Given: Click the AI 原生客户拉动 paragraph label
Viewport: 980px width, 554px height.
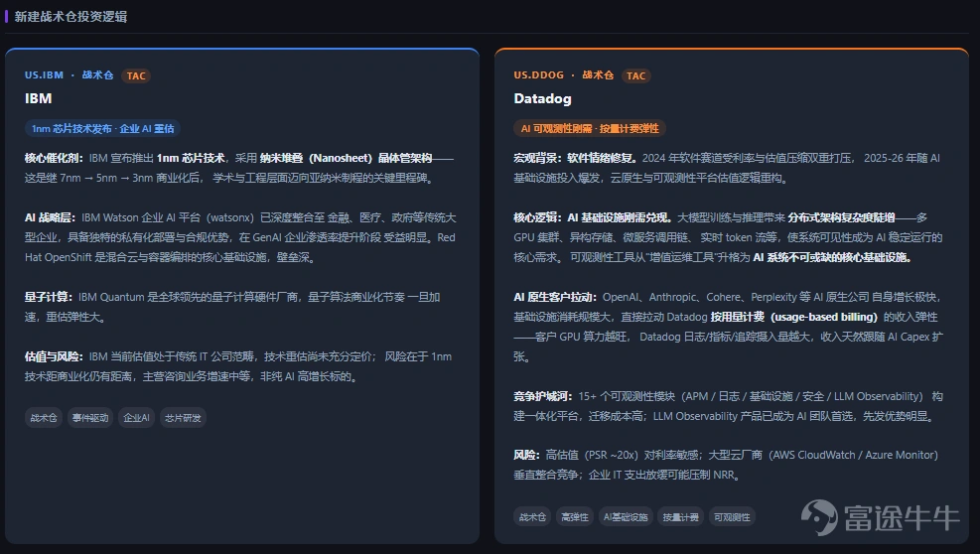Looking at the screenshot, I should [556, 297].
